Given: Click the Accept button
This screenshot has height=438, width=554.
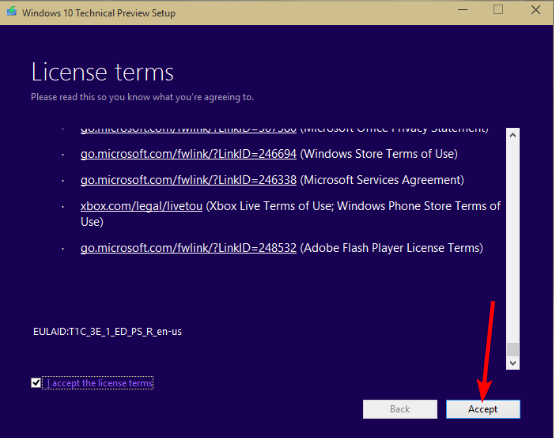Looking at the screenshot, I should click(x=483, y=409).
